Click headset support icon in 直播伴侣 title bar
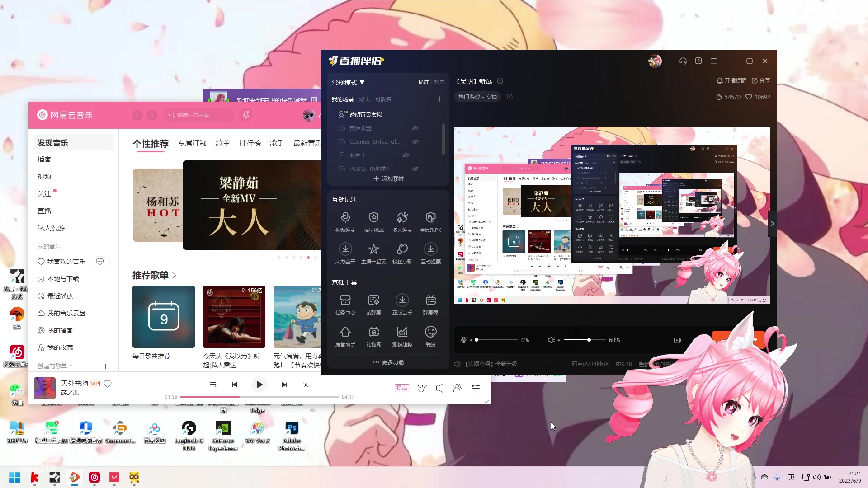The height and width of the screenshot is (488, 868). (683, 61)
